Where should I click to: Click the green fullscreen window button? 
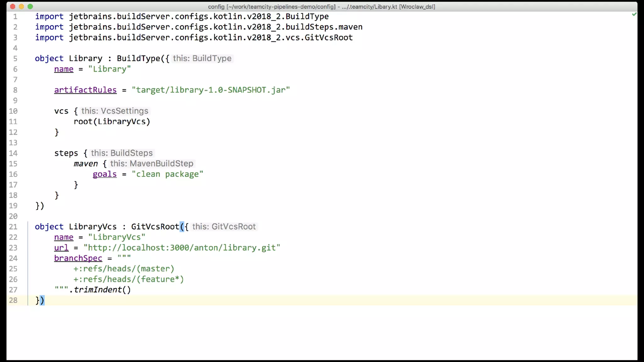30,6
